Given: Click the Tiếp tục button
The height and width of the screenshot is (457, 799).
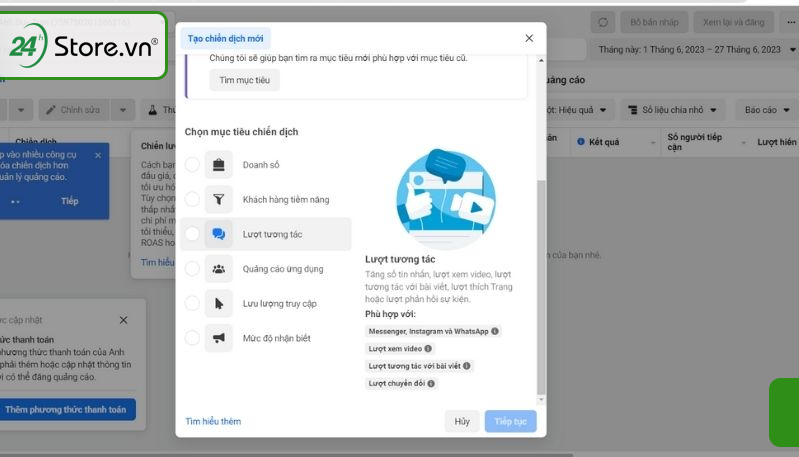Looking at the screenshot, I should tap(511, 421).
